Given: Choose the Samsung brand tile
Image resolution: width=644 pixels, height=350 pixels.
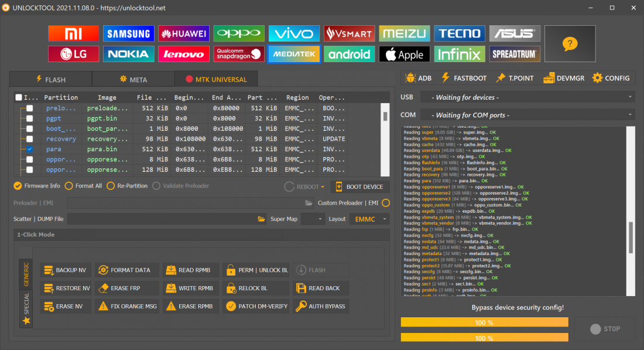Looking at the screenshot, I should point(129,34).
